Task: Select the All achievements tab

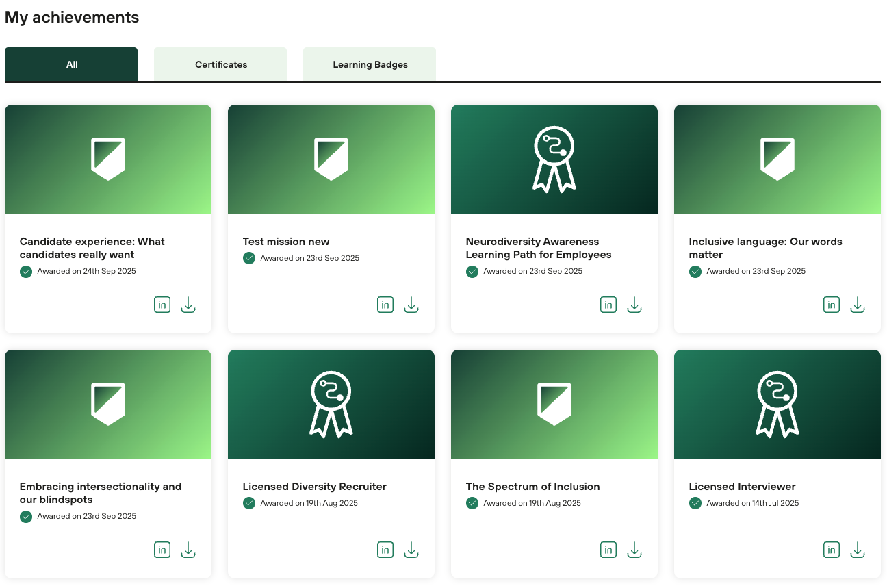Action: click(x=71, y=65)
